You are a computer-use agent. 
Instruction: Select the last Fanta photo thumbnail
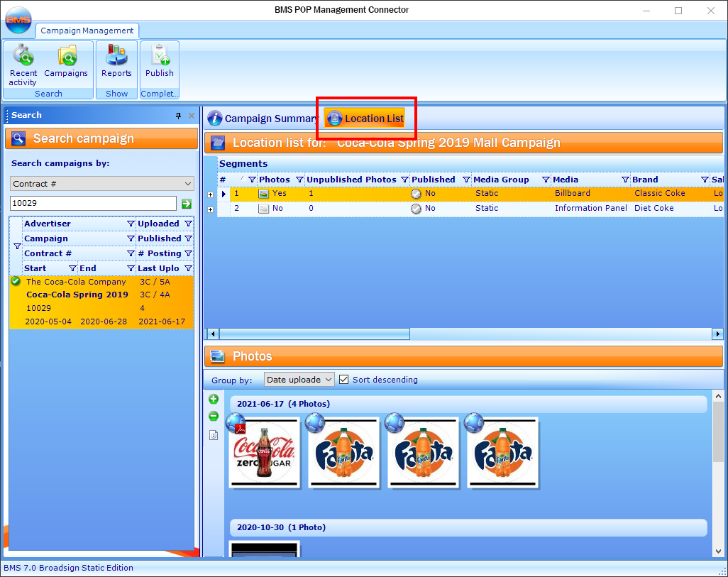click(502, 453)
